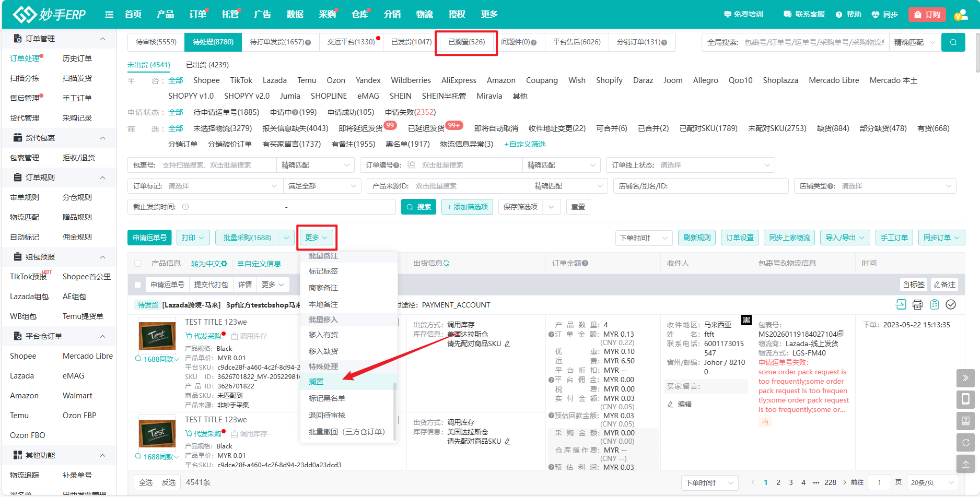Click +自定义筛选 link
The image size is (980, 497).
[x=525, y=144]
